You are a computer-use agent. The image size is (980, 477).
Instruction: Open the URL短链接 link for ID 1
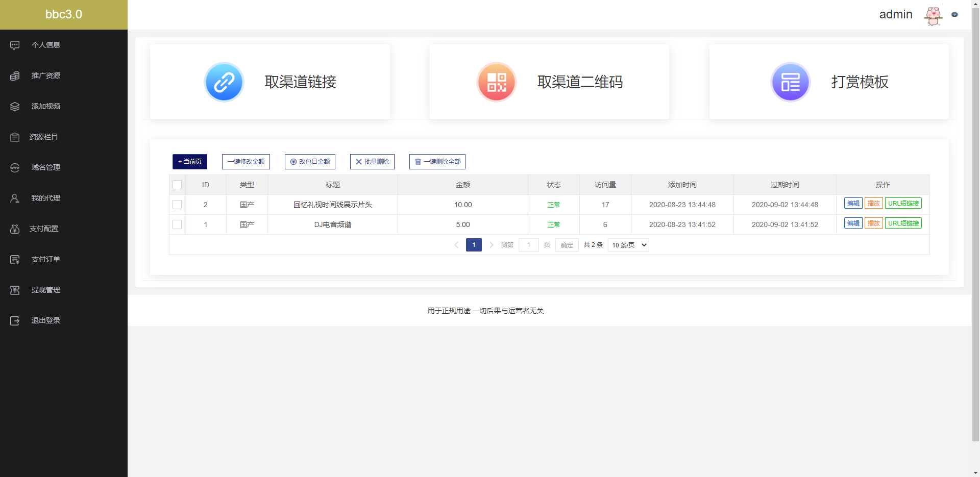click(903, 223)
